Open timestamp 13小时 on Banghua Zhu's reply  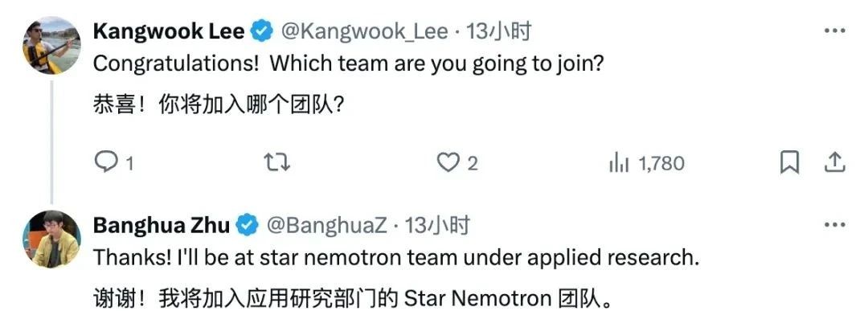[x=437, y=225]
